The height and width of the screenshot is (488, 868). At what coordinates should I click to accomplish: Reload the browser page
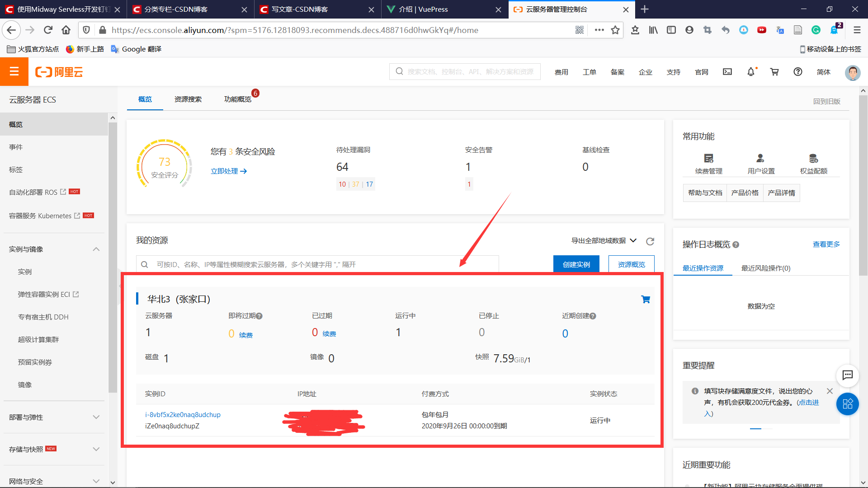pos(48,30)
